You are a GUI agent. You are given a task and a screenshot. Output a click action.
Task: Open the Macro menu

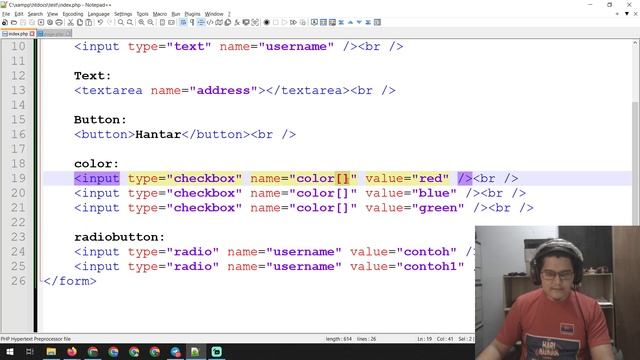pyautogui.click(x=160, y=14)
